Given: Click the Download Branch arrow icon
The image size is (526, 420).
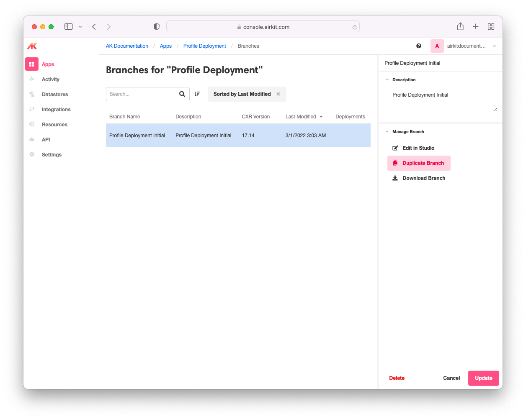Looking at the screenshot, I should tap(395, 178).
